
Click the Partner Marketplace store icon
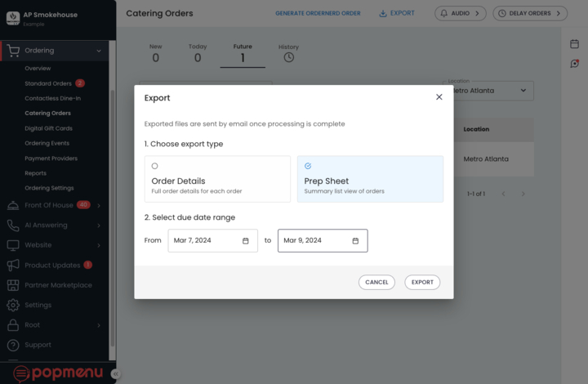pyautogui.click(x=13, y=285)
